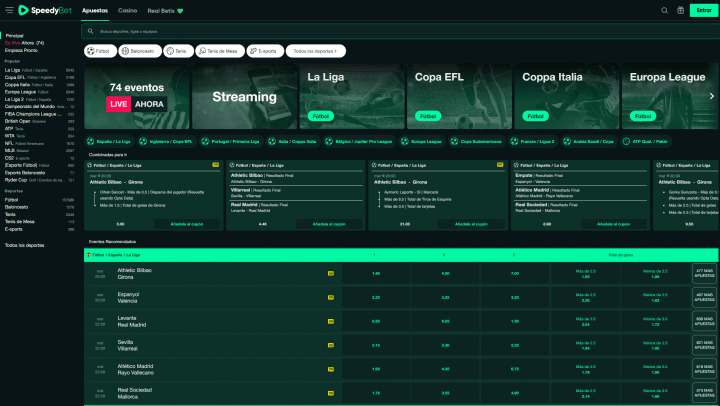The image size is (720, 406).
Task: Open Copa EFL in Popular list
Action: click(39, 78)
